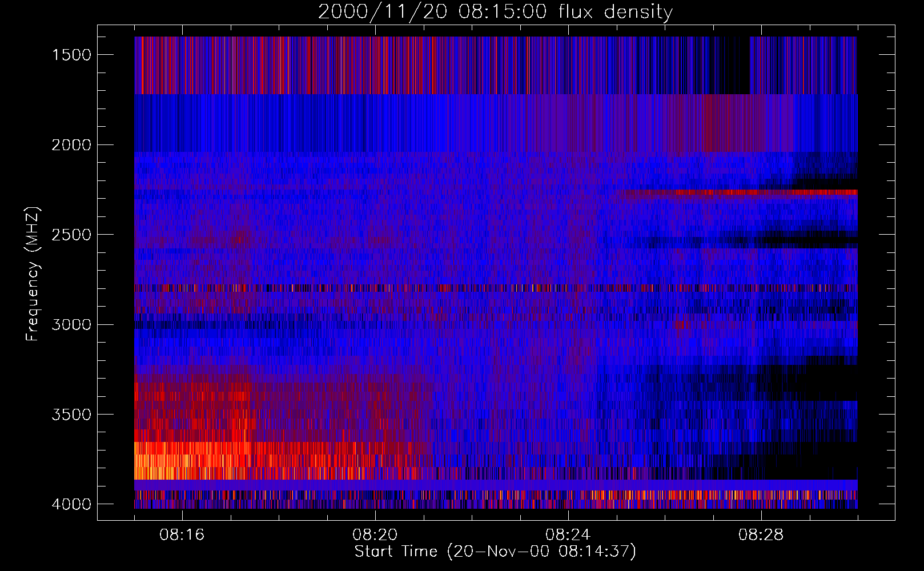
Task: Click the "Start Time (20-Nov-00 08:14:37)" label
Action: click(495, 552)
